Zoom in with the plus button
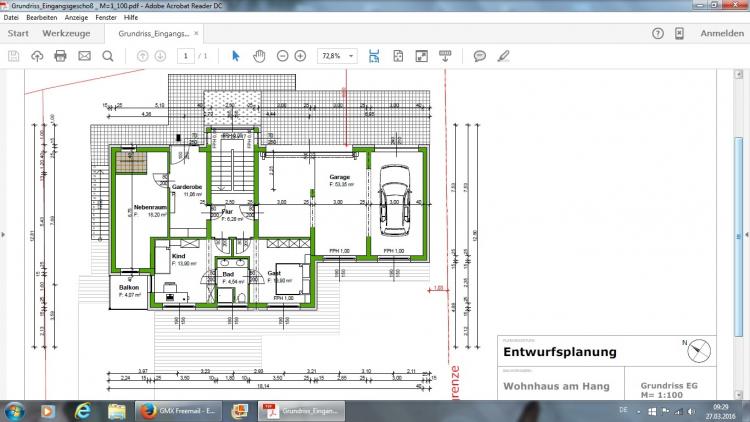 pos(301,56)
